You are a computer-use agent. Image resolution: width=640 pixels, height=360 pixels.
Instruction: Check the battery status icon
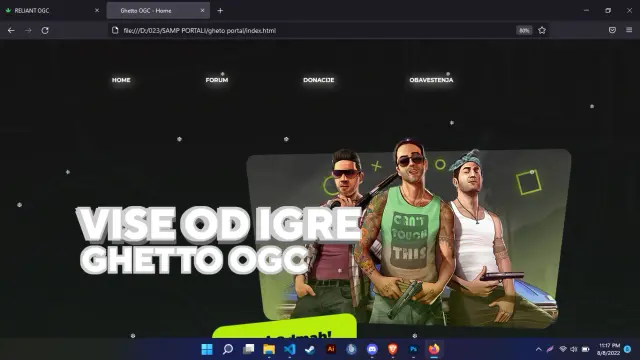point(585,349)
